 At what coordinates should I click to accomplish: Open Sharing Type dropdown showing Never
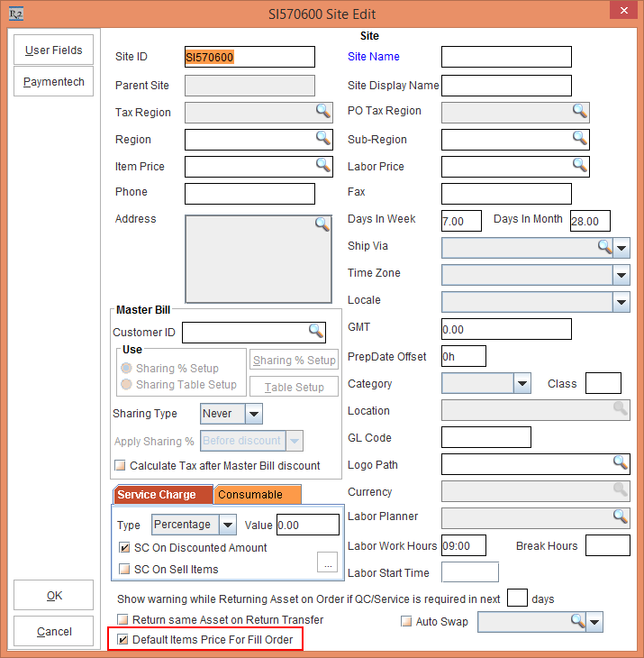254,414
